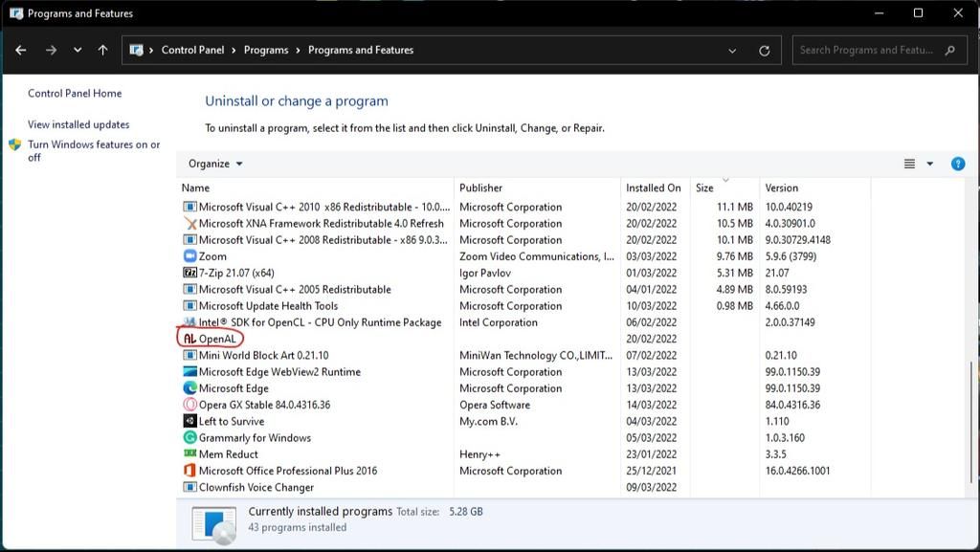The image size is (980, 552).
Task: Click the My.com B.V. publisher cell
Action: click(488, 421)
